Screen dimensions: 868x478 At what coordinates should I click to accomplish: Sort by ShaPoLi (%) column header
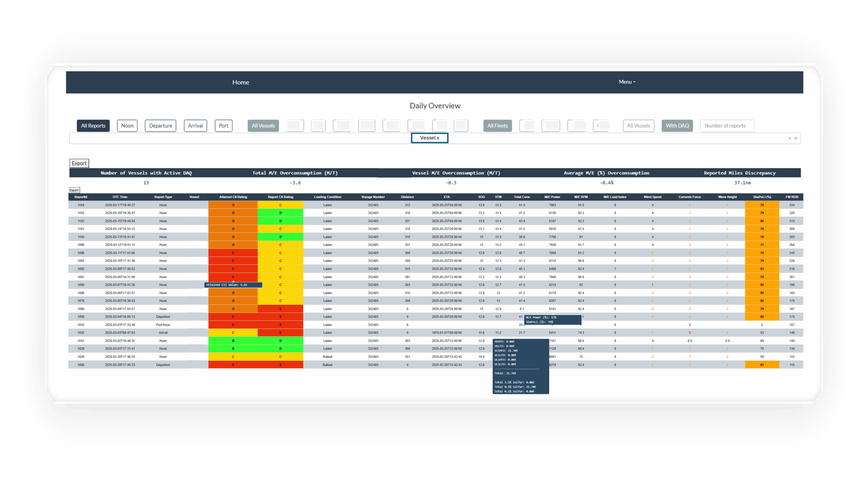click(x=762, y=197)
